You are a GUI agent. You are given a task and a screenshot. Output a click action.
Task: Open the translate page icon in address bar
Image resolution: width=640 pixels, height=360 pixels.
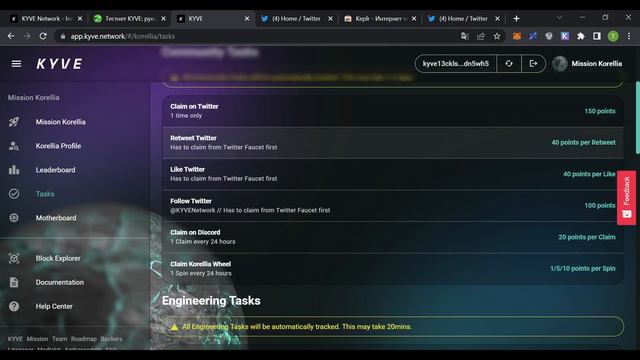pyautogui.click(x=464, y=36)
